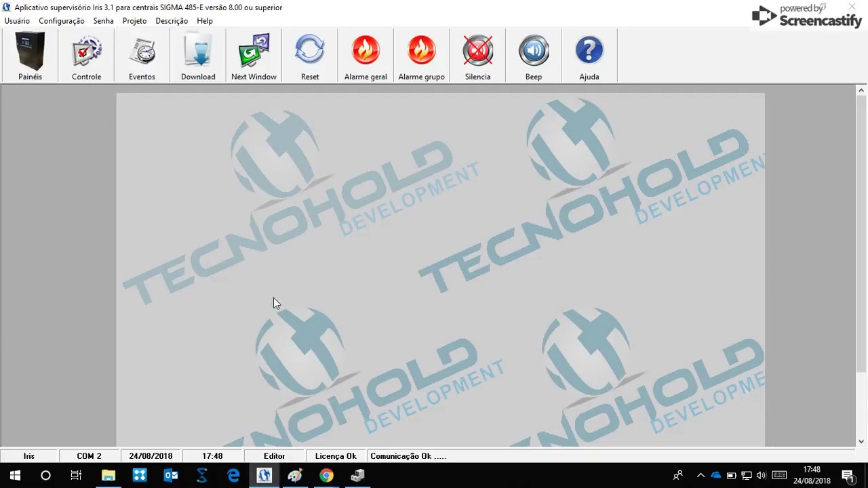
Task: Open the Help menu
Action: [205, 21]
